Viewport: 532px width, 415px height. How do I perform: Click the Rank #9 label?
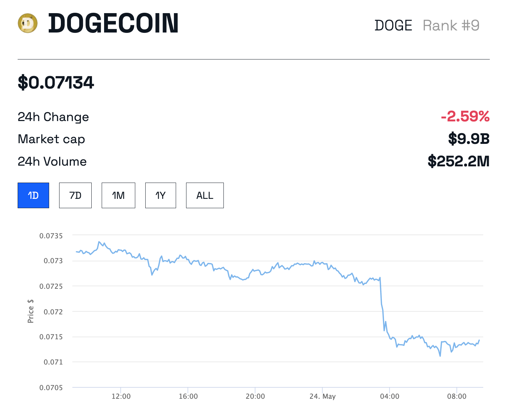click(x=451, y=26)
